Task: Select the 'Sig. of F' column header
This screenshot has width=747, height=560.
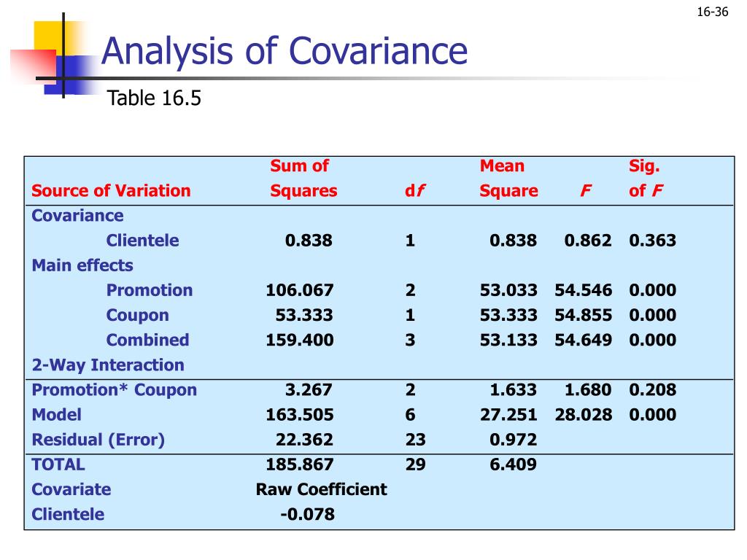Action: pos(646,178)
